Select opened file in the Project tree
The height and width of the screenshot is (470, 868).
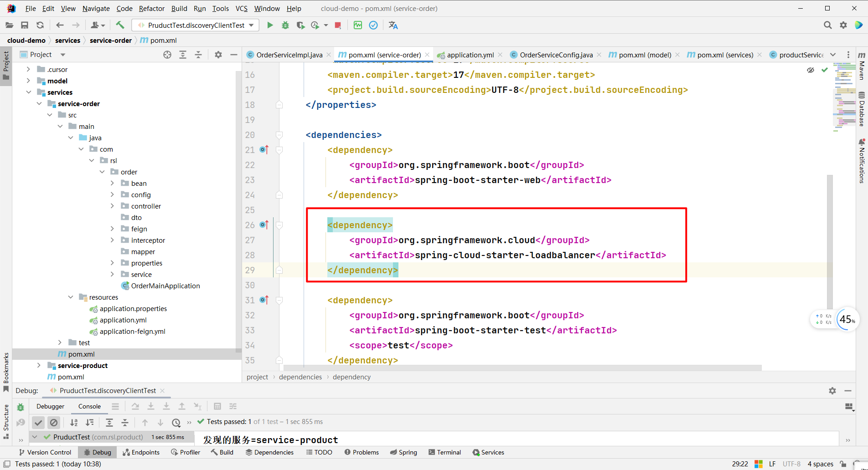[x=167, y=55]
